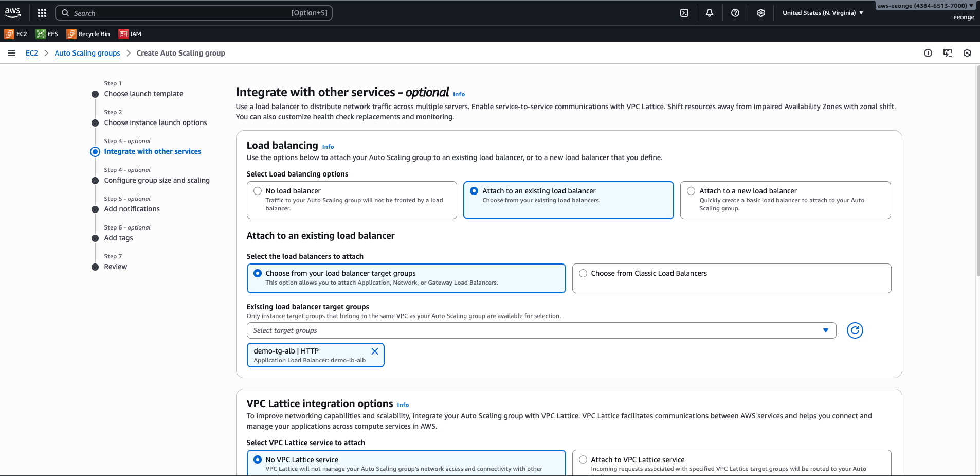Refresh the target groups list
Image resolution: width=980 pixels, height=476 pixels.
click(x=855, y=330)
